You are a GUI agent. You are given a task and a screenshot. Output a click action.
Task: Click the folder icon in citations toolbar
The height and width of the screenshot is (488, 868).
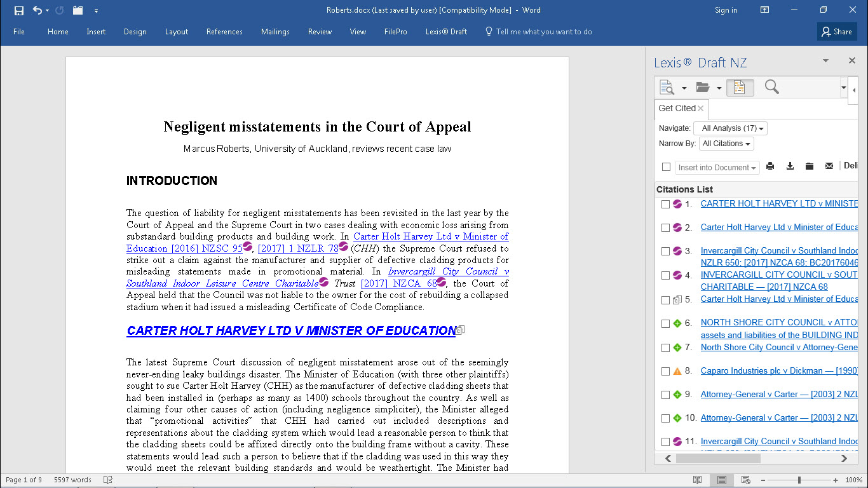click(x=810, y=166)
